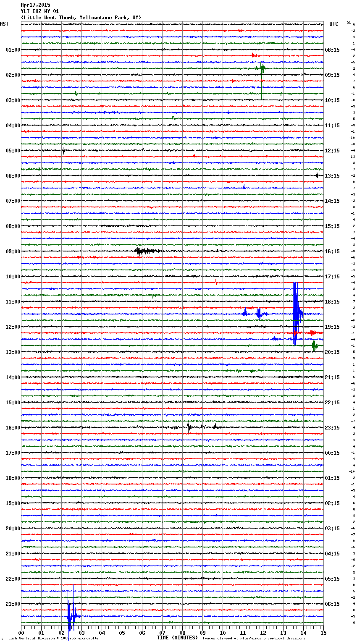Select the 01:00 MST time label

click(13, 50)
